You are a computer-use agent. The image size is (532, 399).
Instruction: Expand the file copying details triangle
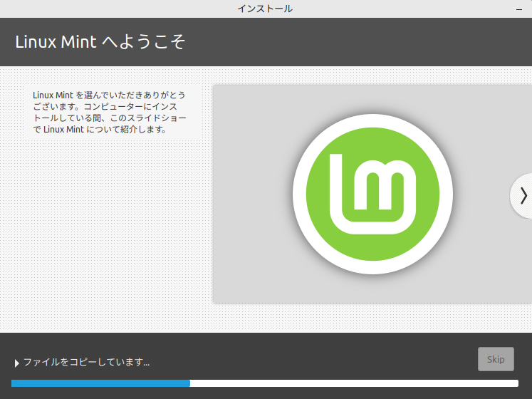(16, 363)
